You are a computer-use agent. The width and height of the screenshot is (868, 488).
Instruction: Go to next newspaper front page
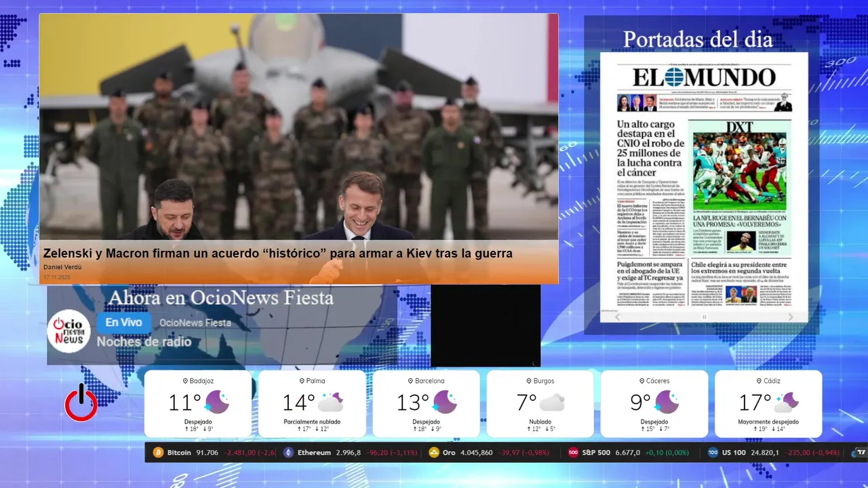coord(791,317)
